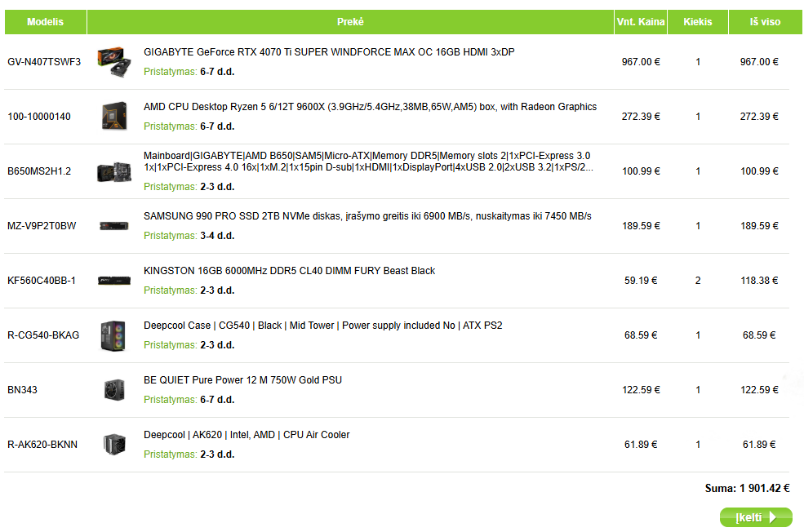
Task: Open the GIGABYTE GeForce RTX 4070 Ti SUPER product name
Action: (329, 52)
